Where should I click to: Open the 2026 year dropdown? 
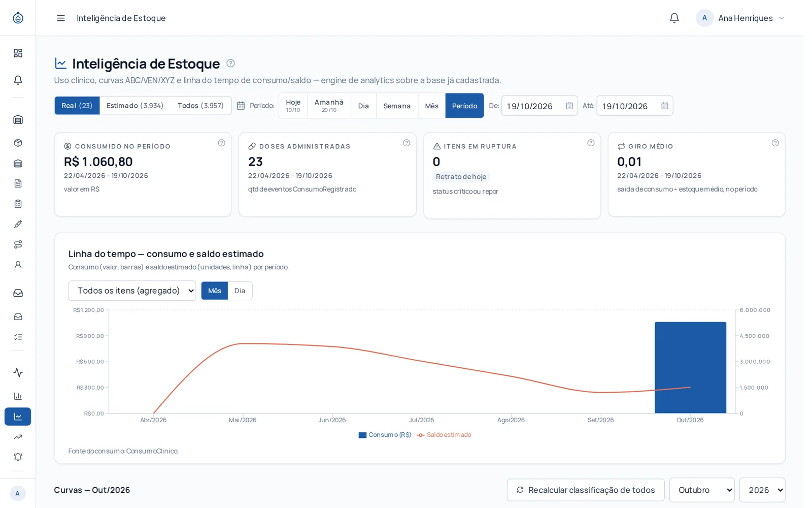(762, 490)
